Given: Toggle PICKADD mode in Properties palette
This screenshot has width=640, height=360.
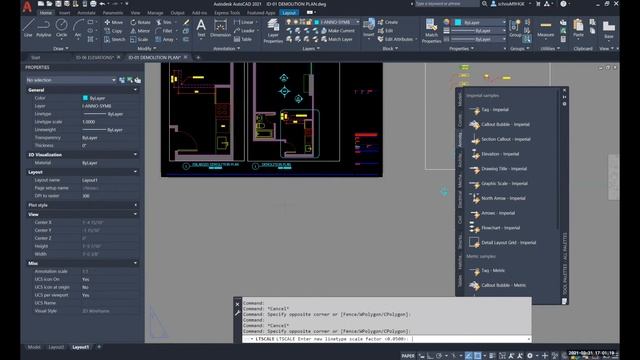Looking at the screenshot, I should (x=122, y=80).
